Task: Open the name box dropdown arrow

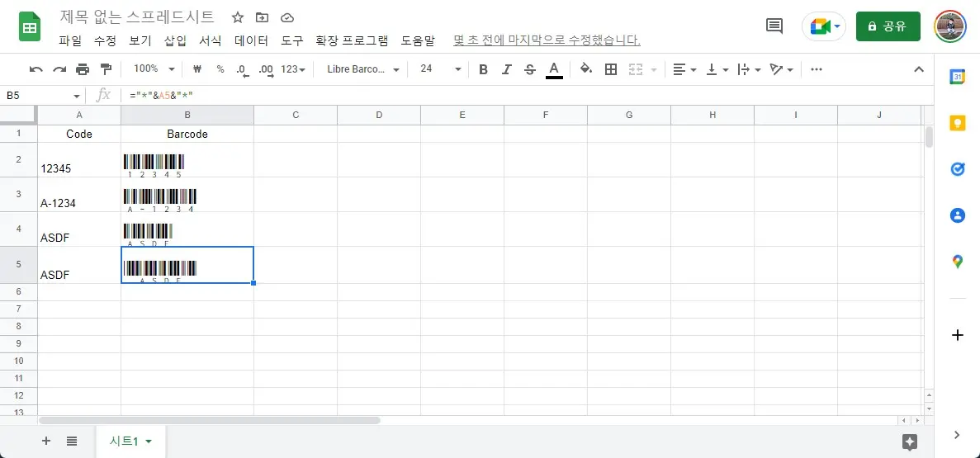Action: [77, 97]
